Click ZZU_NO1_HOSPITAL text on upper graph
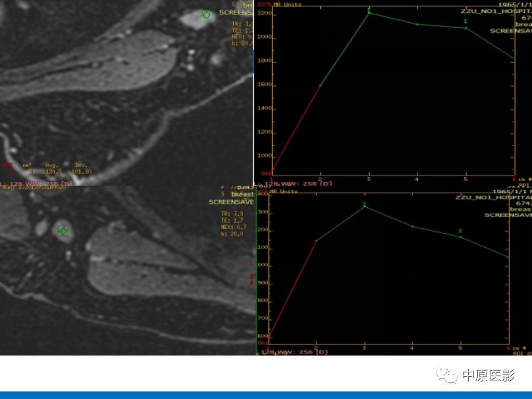The image size is (532, 399). coord(496,11)
